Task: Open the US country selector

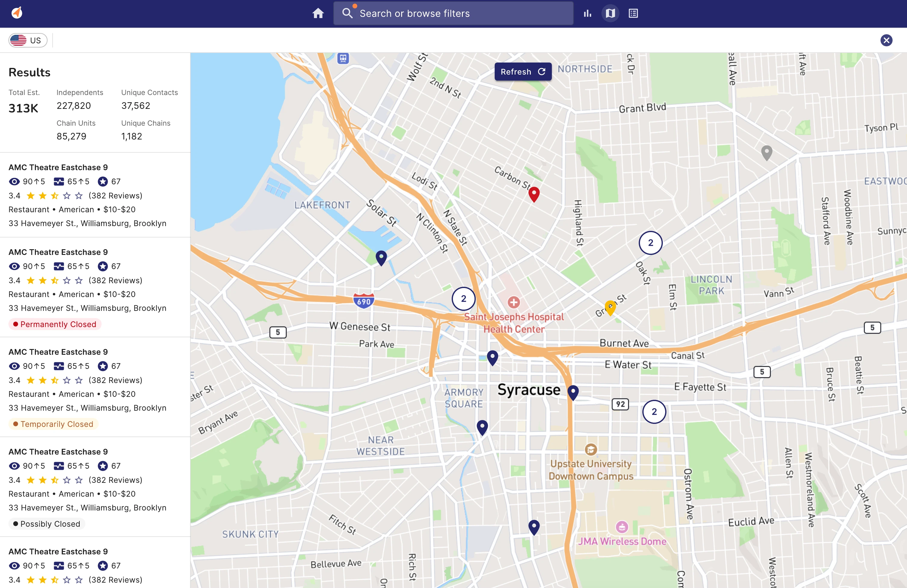Action: pyautogui.click(x=28, y=40)
